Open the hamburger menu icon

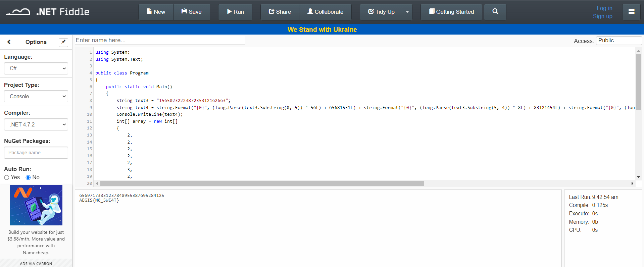(631, 12)
